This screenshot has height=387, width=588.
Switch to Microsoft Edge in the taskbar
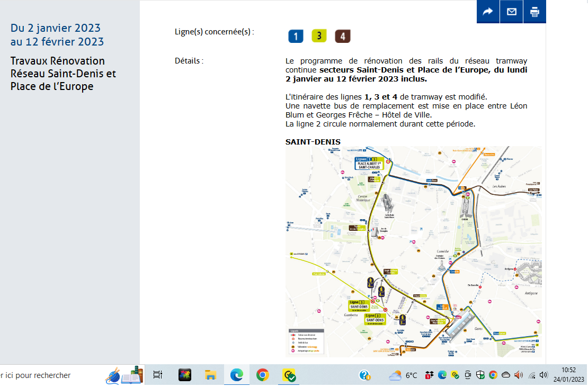tap(236, 375)
